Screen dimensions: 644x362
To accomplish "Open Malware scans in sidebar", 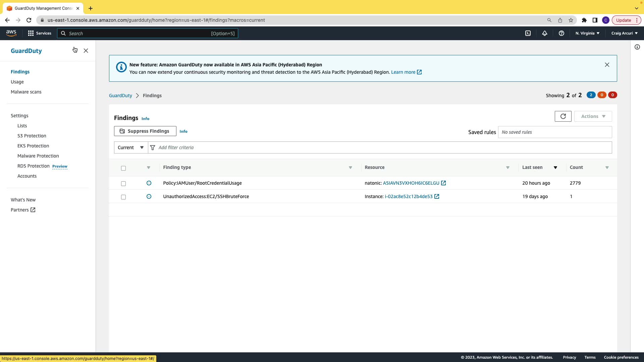I will 26,92.
